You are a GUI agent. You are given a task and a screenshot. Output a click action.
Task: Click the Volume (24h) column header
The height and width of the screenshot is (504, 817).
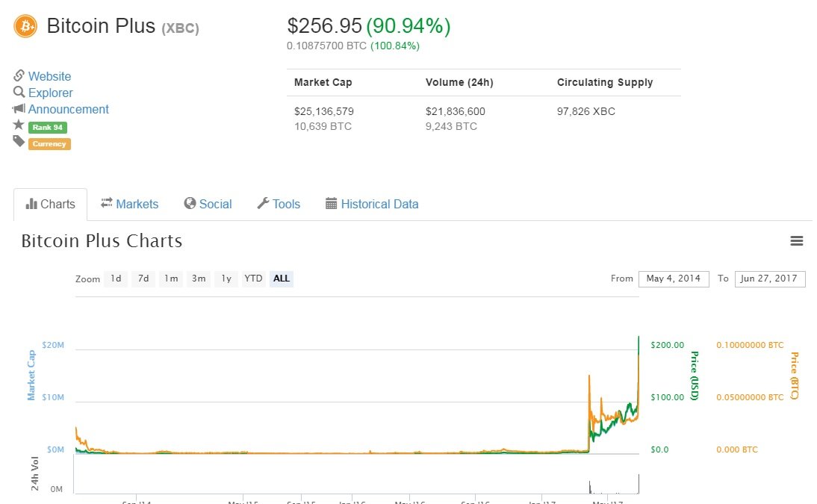(x=459, y=82)
